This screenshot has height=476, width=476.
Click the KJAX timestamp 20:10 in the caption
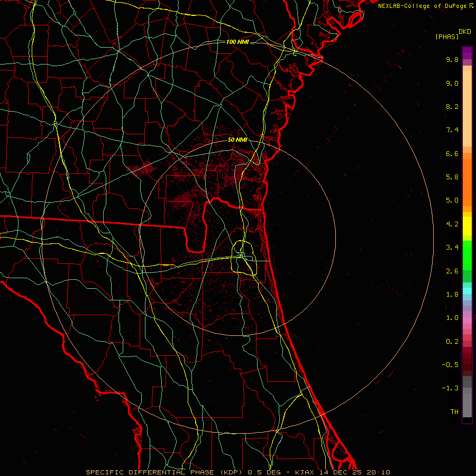point(379,472)
